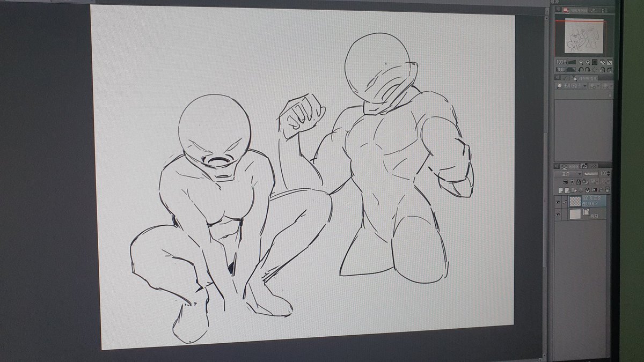Open the 표시 대상 dropdown

point(572,86)
